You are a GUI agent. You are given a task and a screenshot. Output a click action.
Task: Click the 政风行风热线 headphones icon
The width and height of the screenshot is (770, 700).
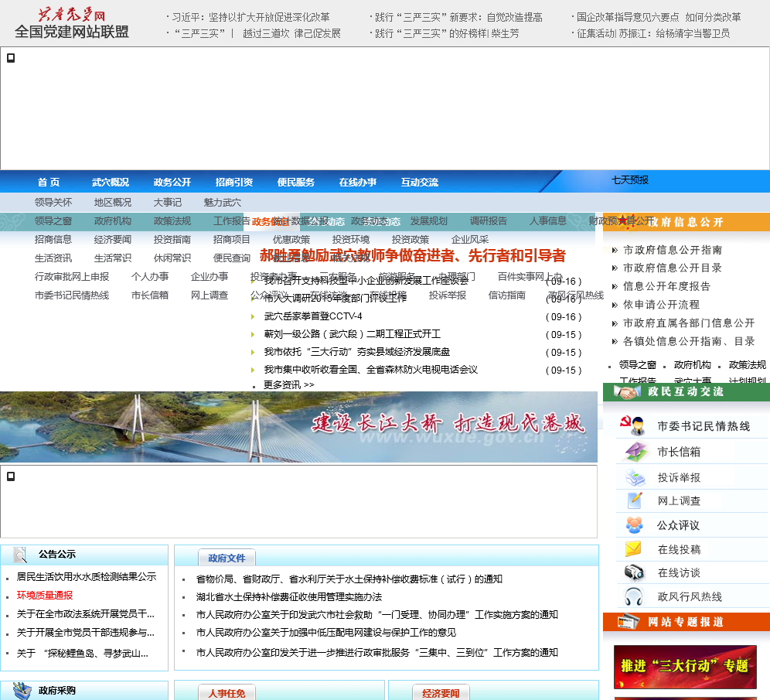pyautogui.click(x=634, y=596)
